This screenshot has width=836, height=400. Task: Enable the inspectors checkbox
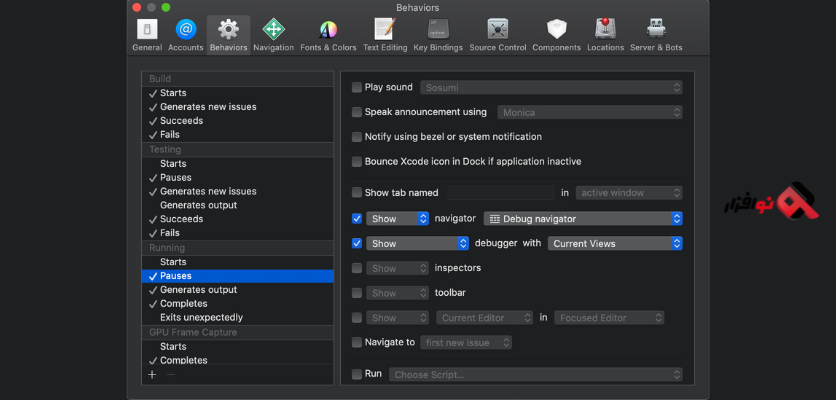point(357,268)
